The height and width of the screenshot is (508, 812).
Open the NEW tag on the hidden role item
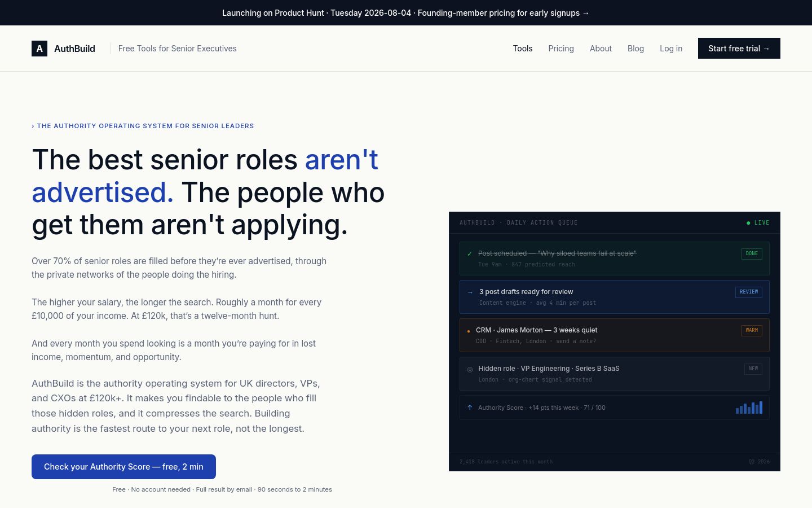(753, 369)
